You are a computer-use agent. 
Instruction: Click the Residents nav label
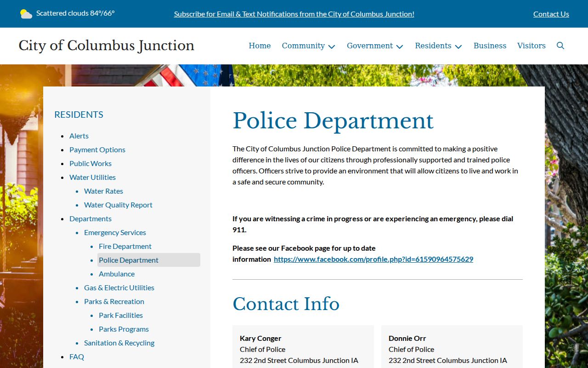[x=433, y=46]
